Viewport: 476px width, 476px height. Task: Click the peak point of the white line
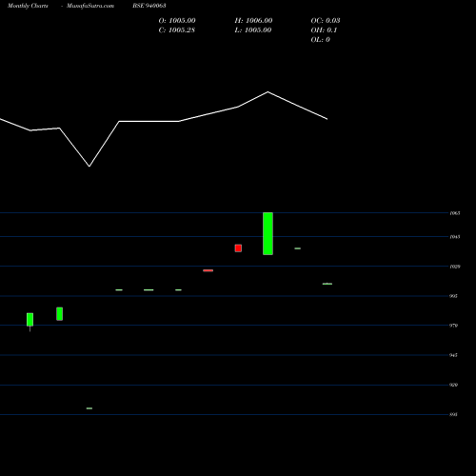pyautogui.click(x=268, y=92)
